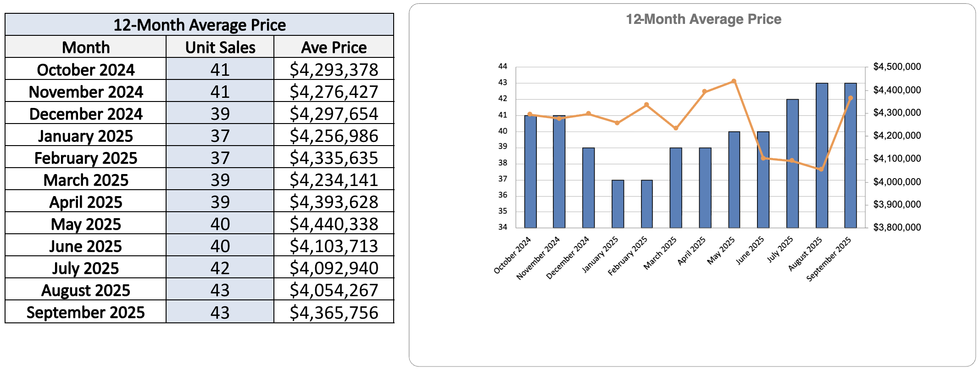The image size is (980, 372).
Task: Click the chart title 12-Month Average Price
Action: click(x=703, y=19)
